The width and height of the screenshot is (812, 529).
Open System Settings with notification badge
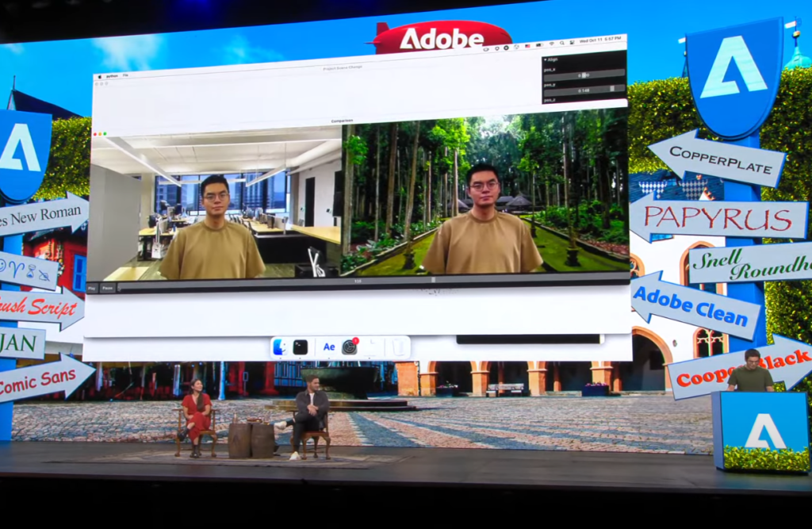350,347
